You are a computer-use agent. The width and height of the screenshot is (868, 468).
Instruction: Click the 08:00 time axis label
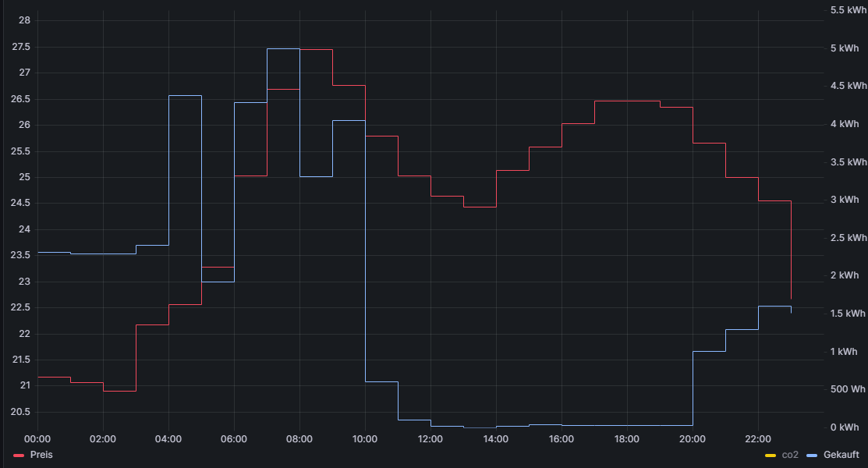pos(299,439)
